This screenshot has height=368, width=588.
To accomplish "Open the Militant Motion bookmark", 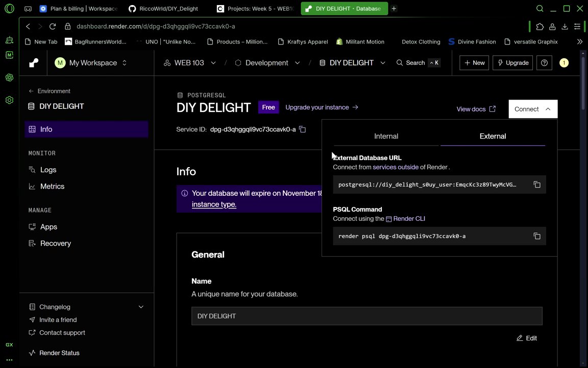I will [360, 42].
